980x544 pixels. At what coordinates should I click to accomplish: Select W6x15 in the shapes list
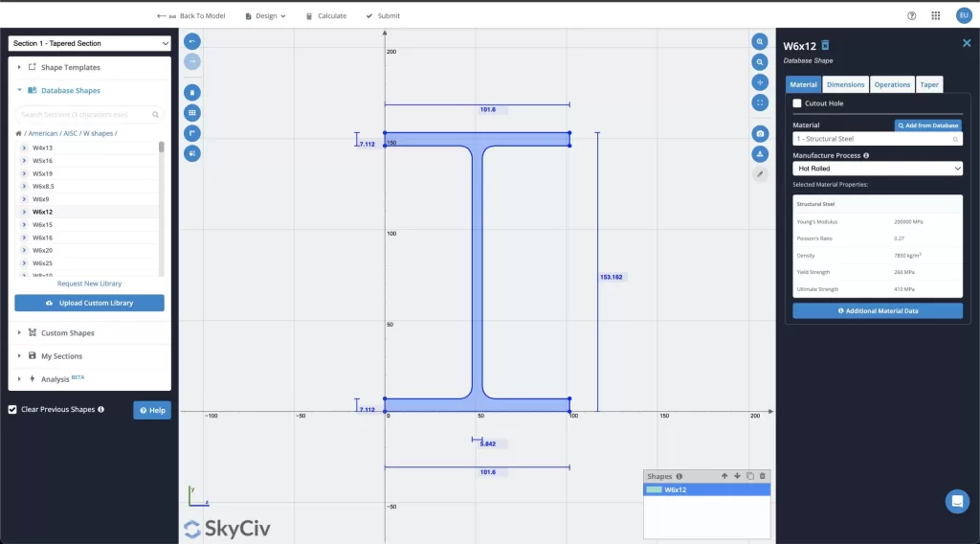point(42,224)
